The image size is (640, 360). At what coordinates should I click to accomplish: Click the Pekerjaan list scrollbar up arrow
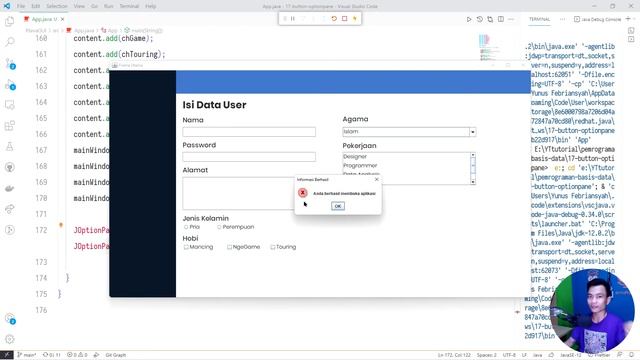coord(473,155)
